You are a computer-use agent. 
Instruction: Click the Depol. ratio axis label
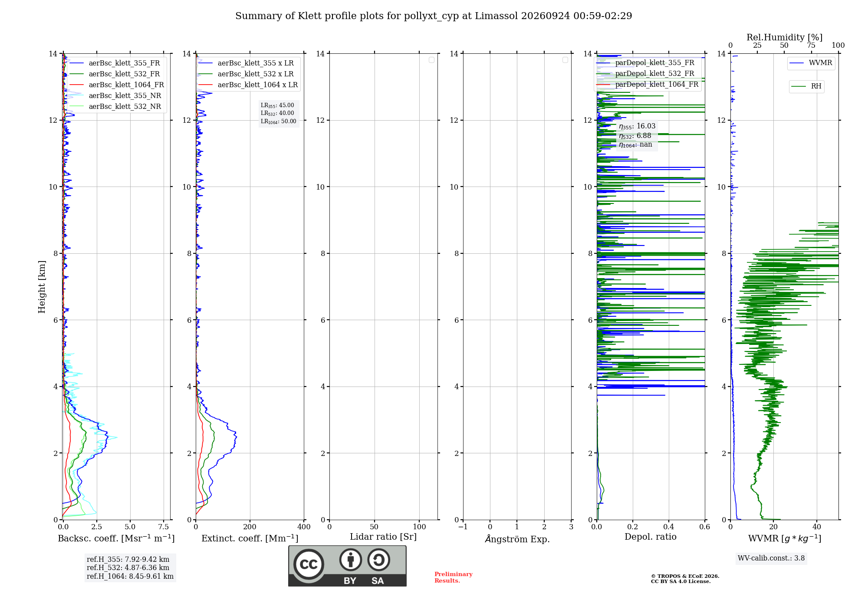651,537
